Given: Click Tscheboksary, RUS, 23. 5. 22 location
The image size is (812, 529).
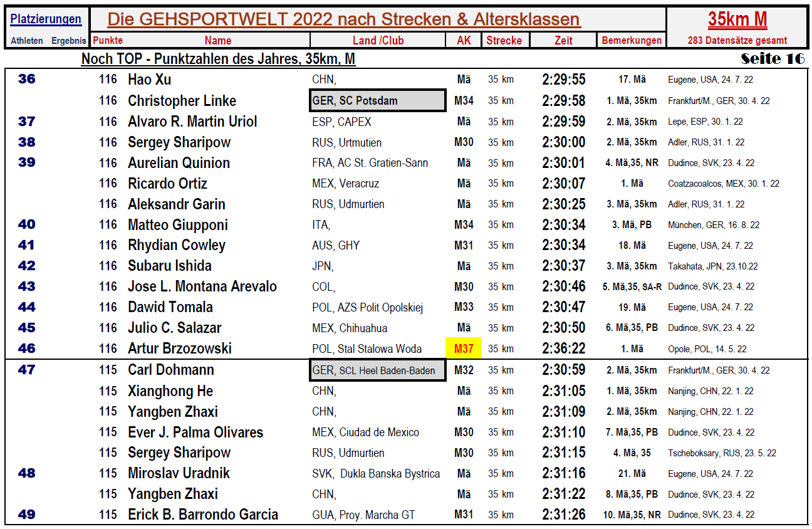Looking at the screenshot, I should (x=722, y=453).
